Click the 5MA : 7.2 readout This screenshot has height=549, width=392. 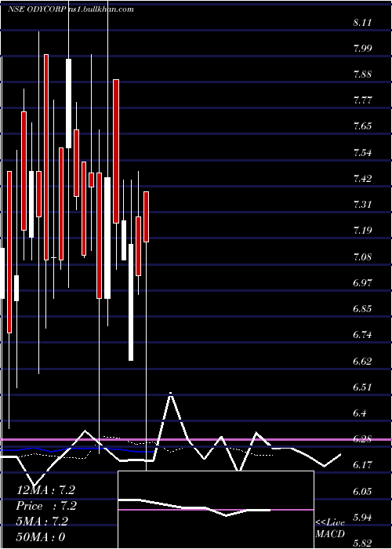click(x=42, y=522)
